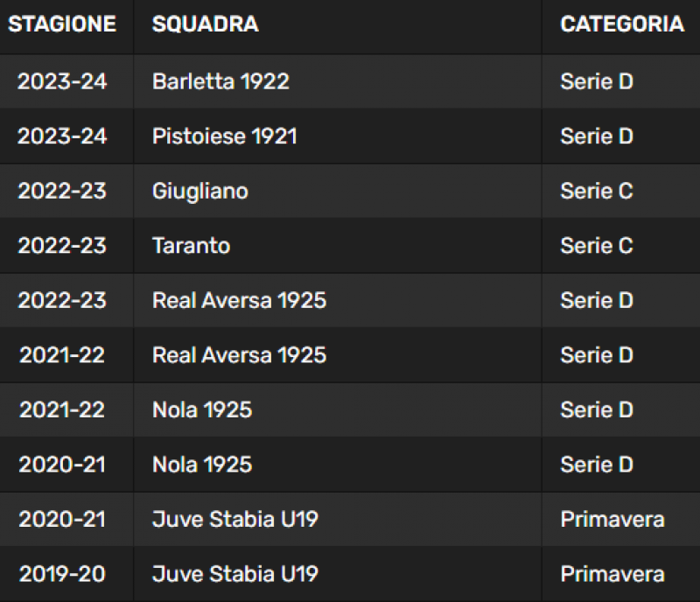Select the Giugliano team name
700x602 pixels.
200,192
